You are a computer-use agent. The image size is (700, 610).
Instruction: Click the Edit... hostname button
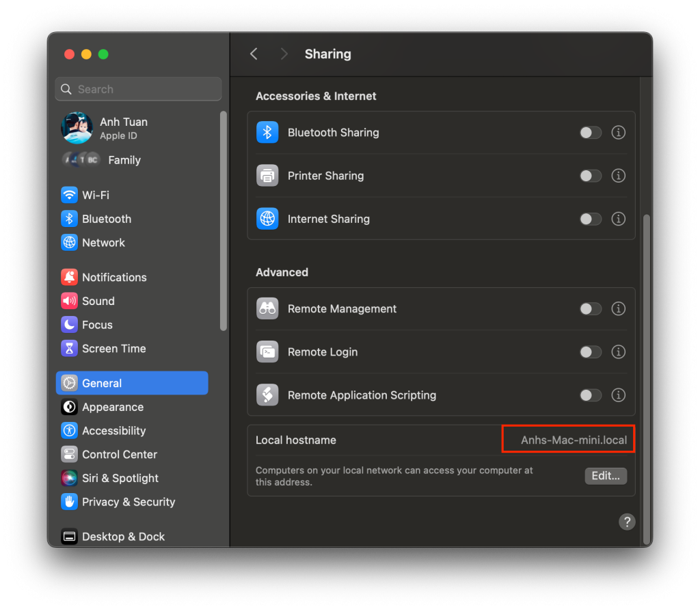pos(606,476)
